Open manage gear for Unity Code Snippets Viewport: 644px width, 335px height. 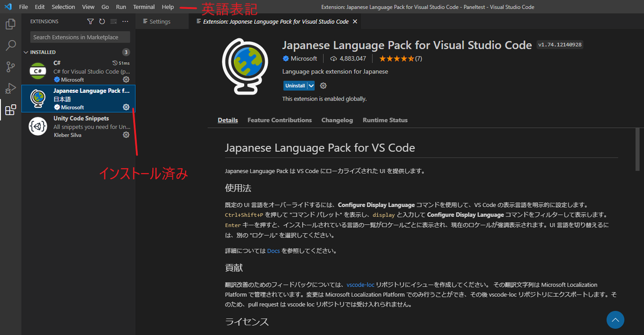click(126, 135)
